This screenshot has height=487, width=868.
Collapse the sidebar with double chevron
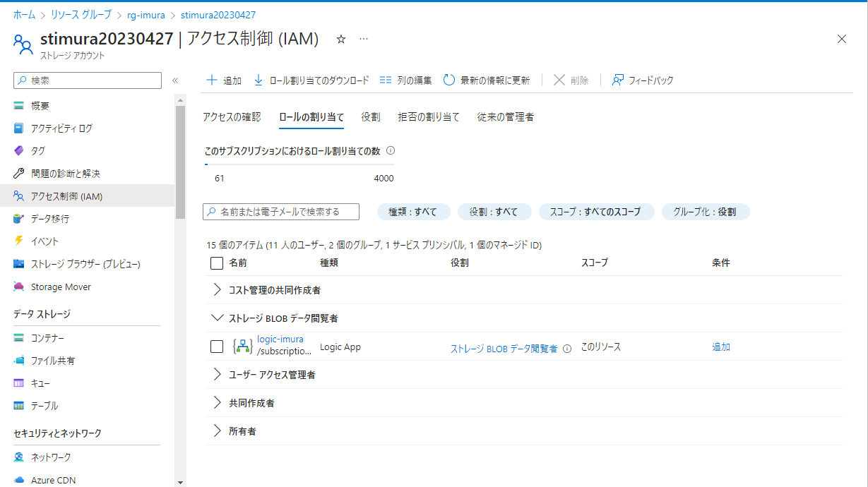(175, 80)
